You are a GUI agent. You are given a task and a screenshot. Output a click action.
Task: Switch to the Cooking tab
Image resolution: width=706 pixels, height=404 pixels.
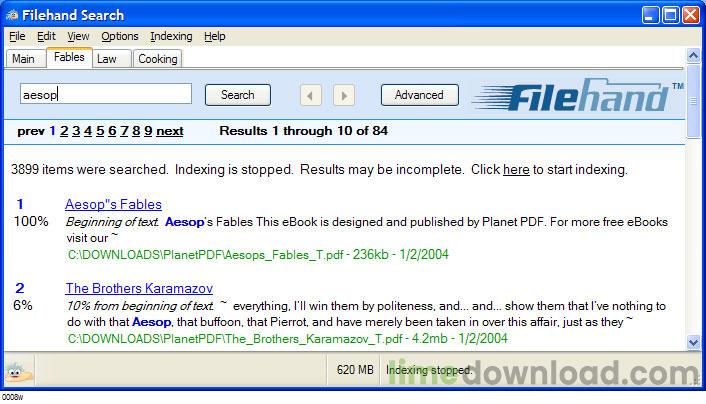(x=158, y=59)
